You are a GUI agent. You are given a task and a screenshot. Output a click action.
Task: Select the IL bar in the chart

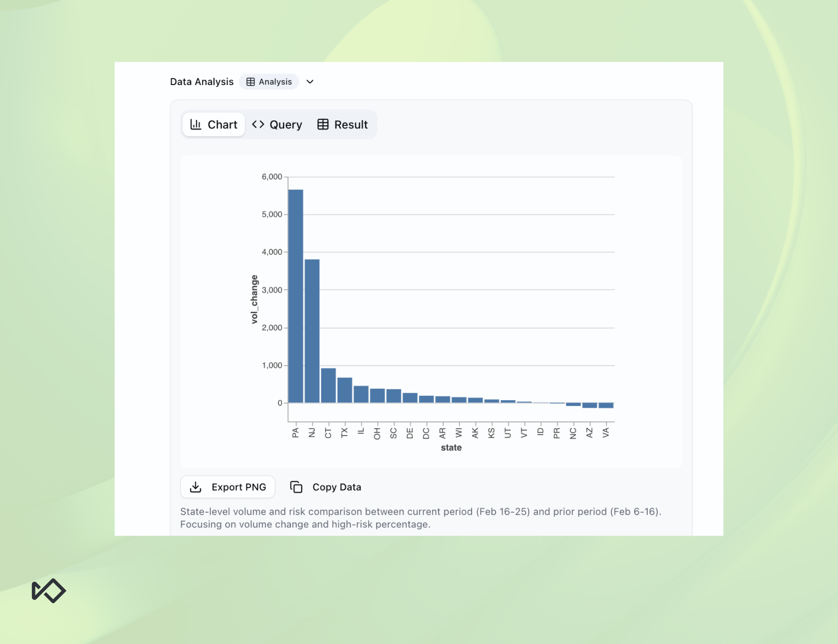361,395
